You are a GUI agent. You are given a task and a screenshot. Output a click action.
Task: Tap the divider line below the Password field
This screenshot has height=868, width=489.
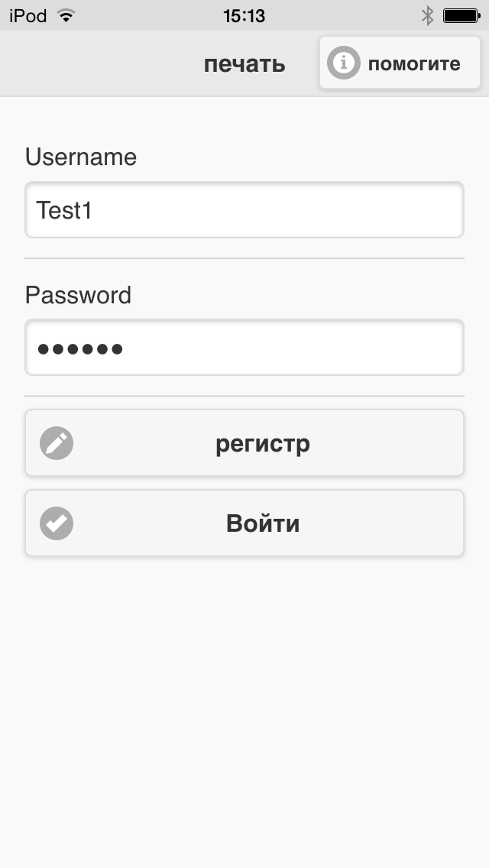(244, 396)
